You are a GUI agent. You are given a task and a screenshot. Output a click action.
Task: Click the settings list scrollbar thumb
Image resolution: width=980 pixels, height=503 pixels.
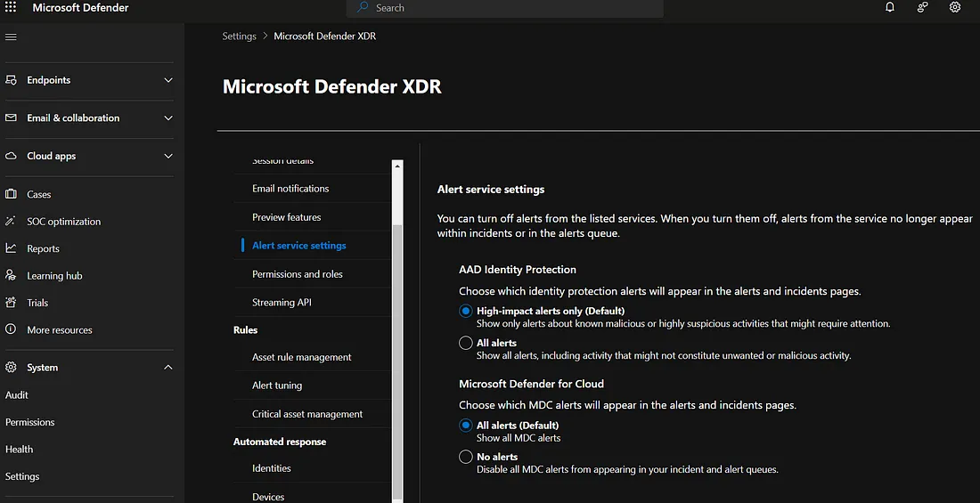point(397,362)
